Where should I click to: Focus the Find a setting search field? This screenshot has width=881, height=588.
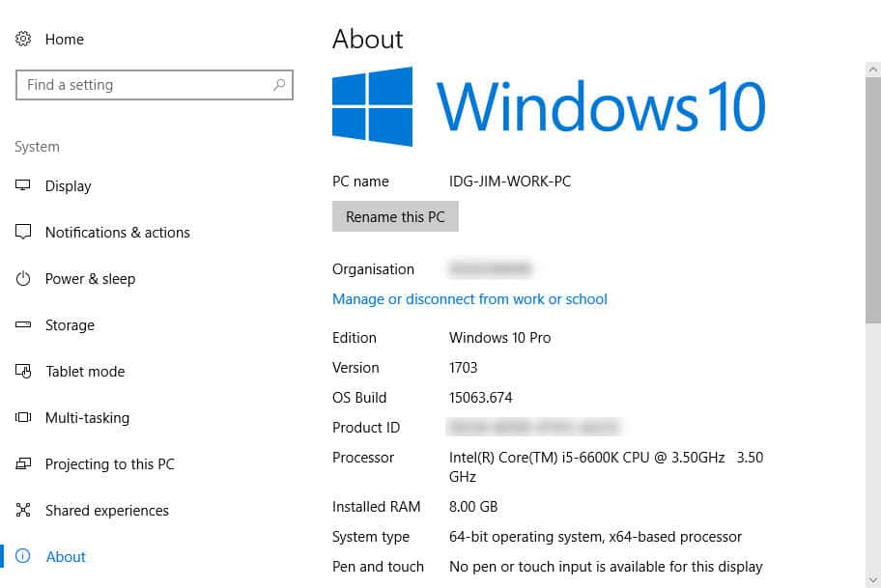(x=145, y=85)
